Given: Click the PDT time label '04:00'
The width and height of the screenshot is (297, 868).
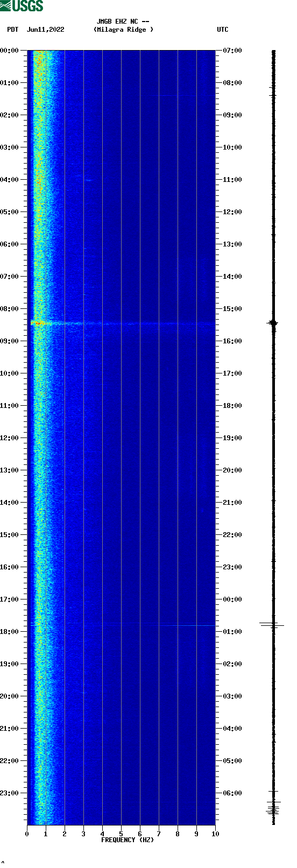Looking at the screenshot, I should [x=10, y=180].
